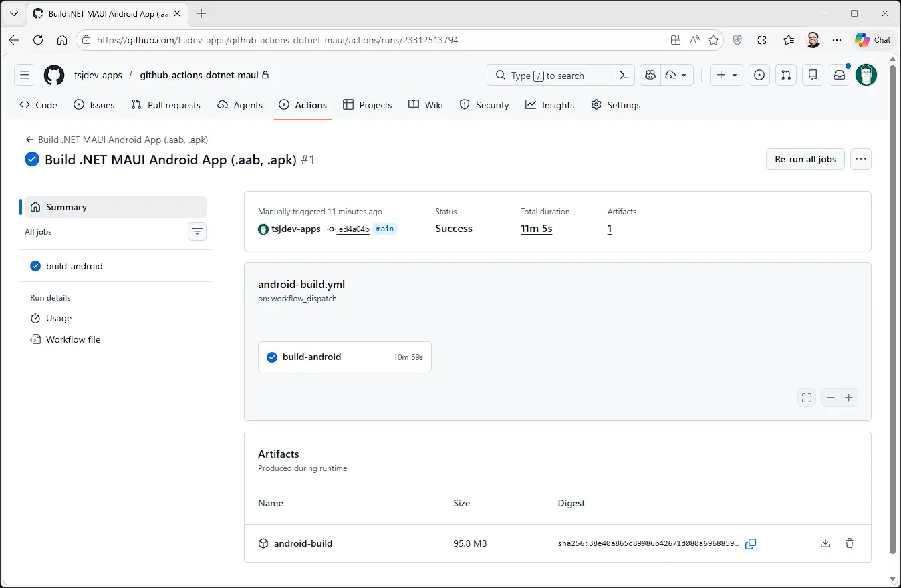Download the android-build artifact
The height and width of the screenshot is (588, 901).
825,543
